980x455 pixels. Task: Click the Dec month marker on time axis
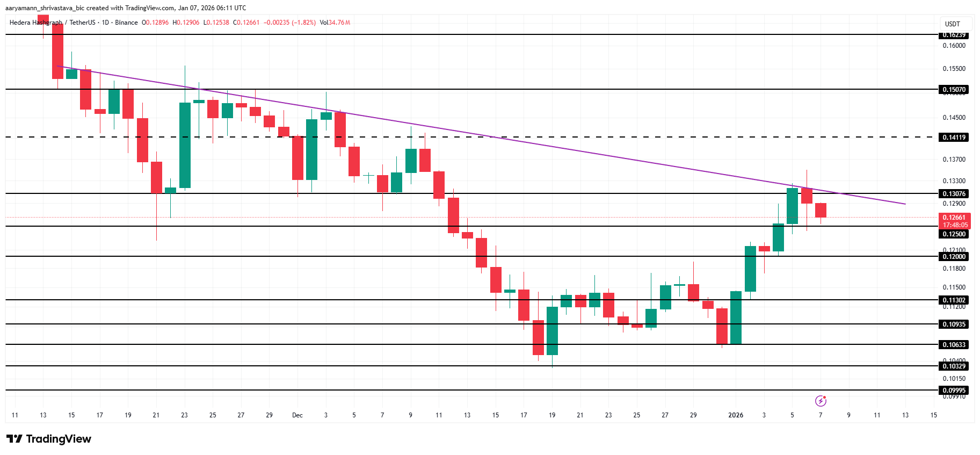click(x=297, y=415)
